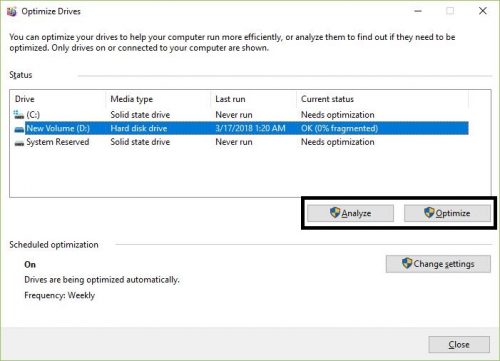Minimize the Optimize Drives window

(418, 11)
